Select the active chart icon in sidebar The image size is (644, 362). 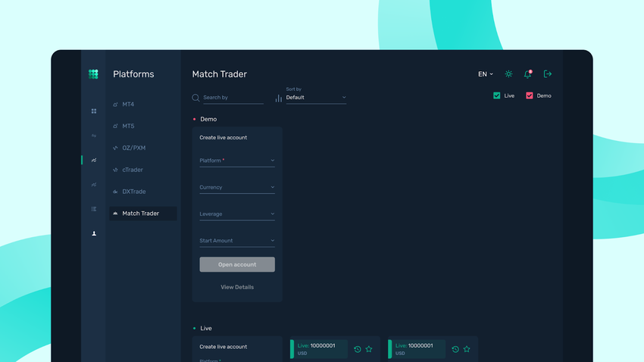point(94,160)
